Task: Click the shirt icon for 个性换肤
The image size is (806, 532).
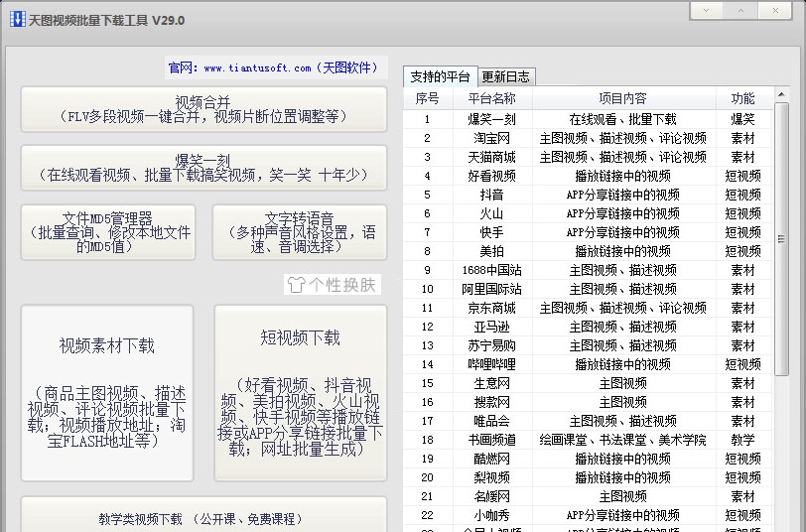Action: coord(295,285)
